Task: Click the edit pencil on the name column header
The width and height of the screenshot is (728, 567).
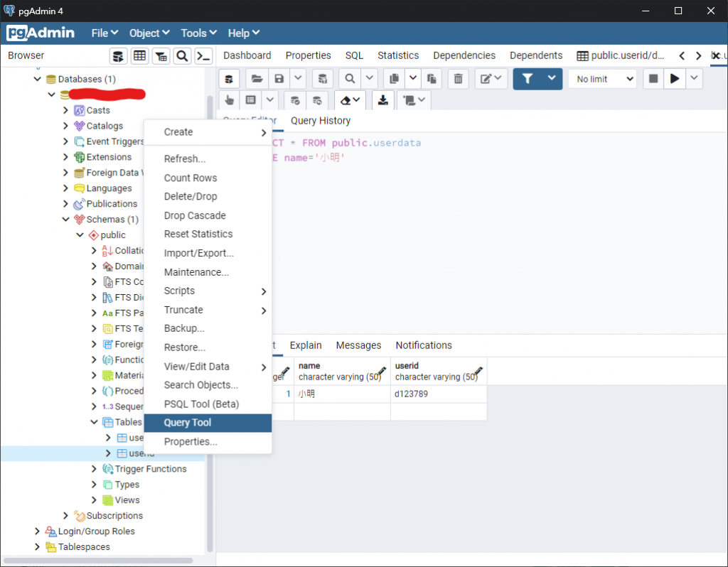Action: pyautogui.click(x=382, y=371)
